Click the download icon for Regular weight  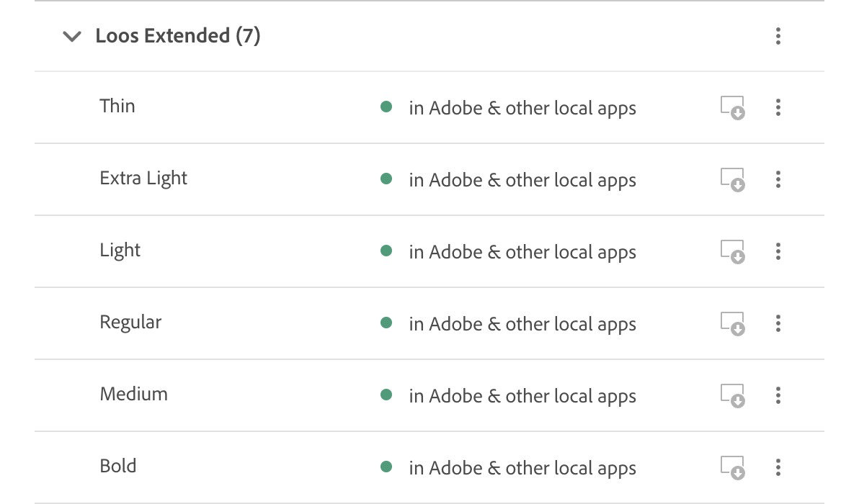pyautogui.click(x=731, y=324)
